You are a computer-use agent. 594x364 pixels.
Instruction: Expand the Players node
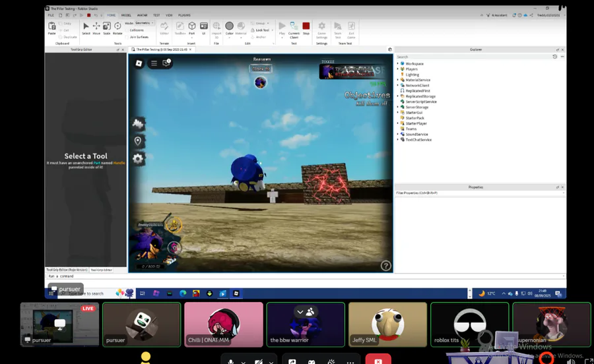click(x=398, y=69)
